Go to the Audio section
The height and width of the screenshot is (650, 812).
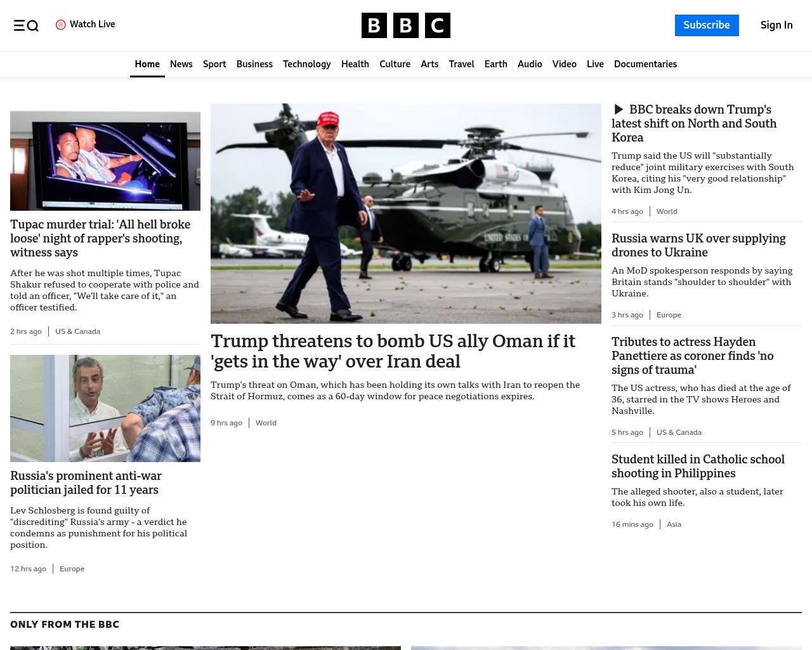tap(530, 64)
